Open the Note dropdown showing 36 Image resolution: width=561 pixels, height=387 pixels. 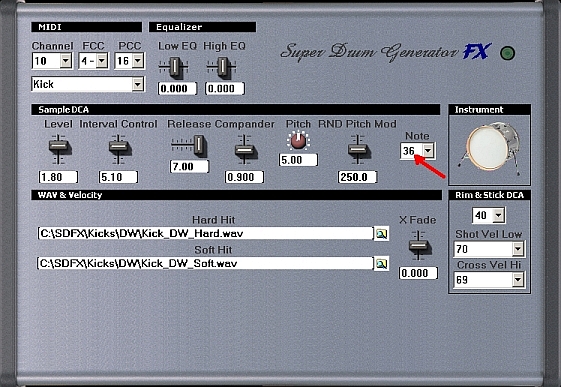[428, 151]
